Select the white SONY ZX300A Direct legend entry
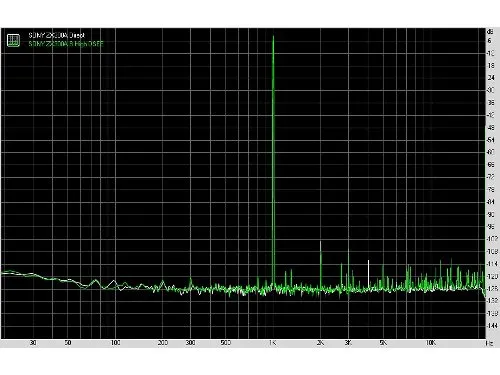Viewport: 500px width, 375px height. (57, 35)
